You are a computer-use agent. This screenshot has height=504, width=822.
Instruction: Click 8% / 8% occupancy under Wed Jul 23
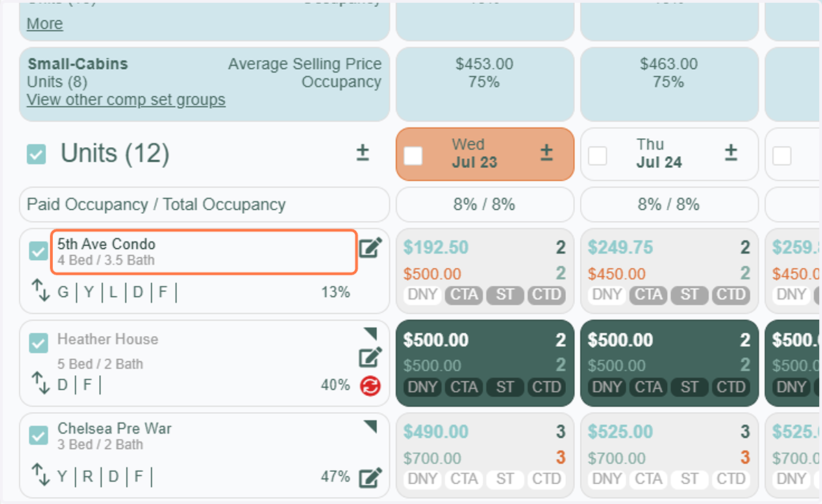pos(484,204)
